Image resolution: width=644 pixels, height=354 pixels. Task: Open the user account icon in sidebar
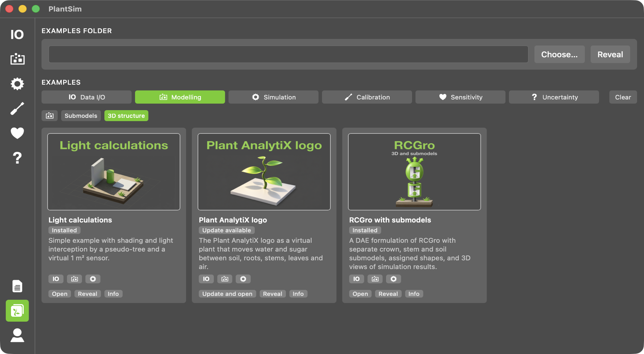pos(17,335)
